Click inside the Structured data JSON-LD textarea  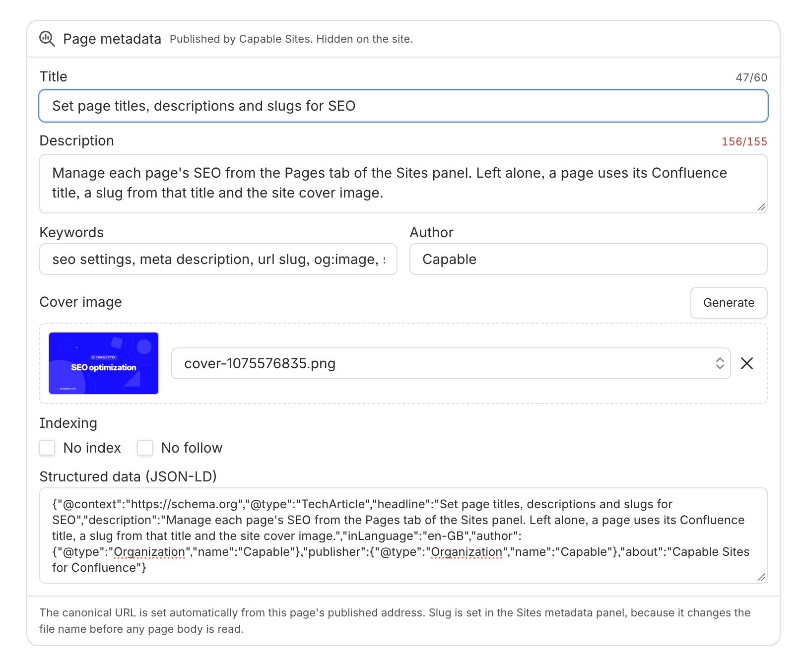pos(403,536)
